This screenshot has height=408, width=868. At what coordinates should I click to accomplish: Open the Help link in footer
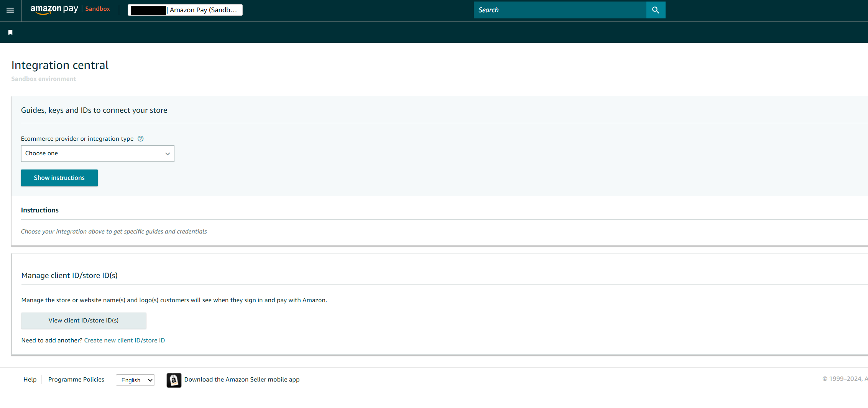coord(30,380)
